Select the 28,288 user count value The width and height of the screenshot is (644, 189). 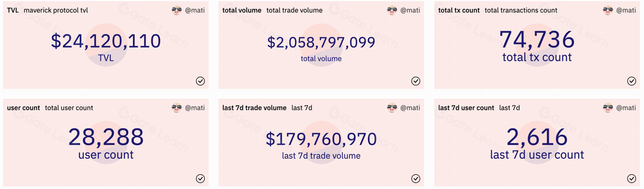click(106, 137)
